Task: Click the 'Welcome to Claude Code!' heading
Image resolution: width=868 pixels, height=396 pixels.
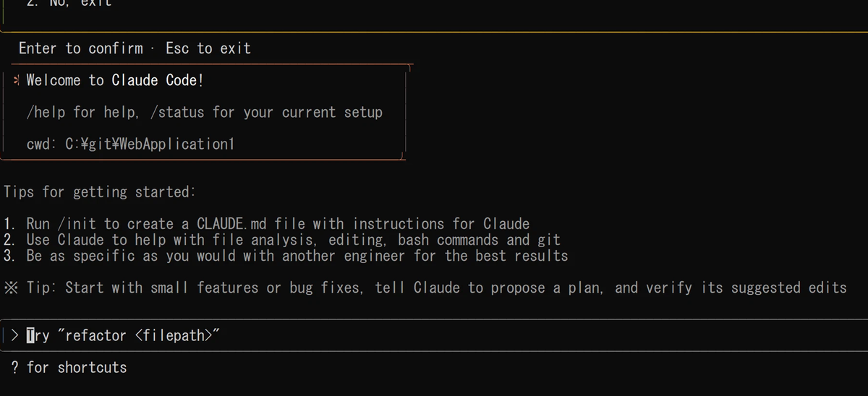Action: 115,80
